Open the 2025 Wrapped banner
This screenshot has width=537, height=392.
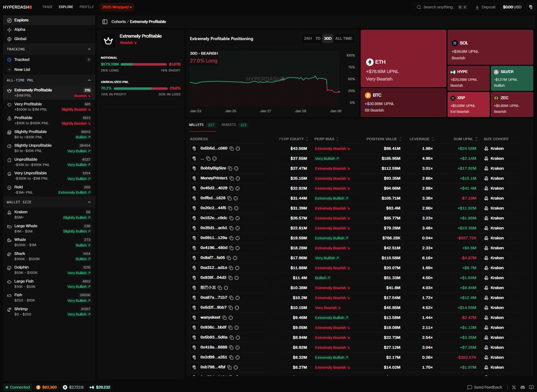[117, 7]
